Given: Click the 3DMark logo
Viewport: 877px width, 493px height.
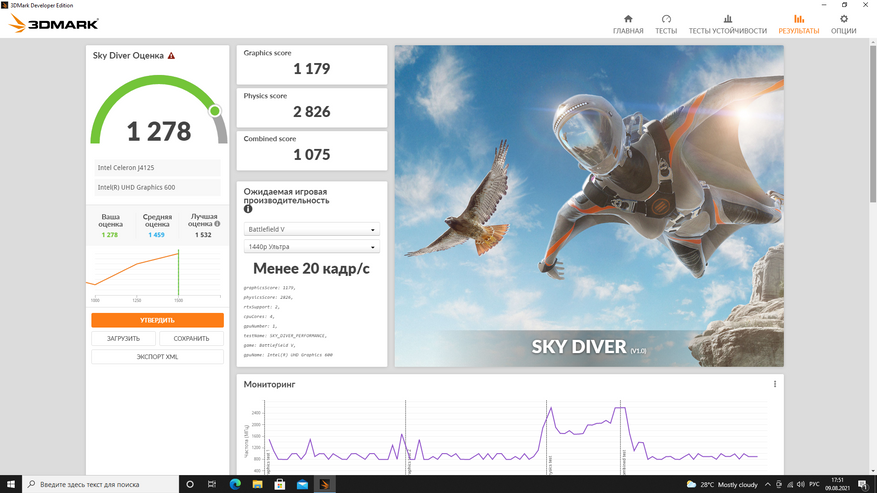Looking at the screenshot, I should 54,24.
